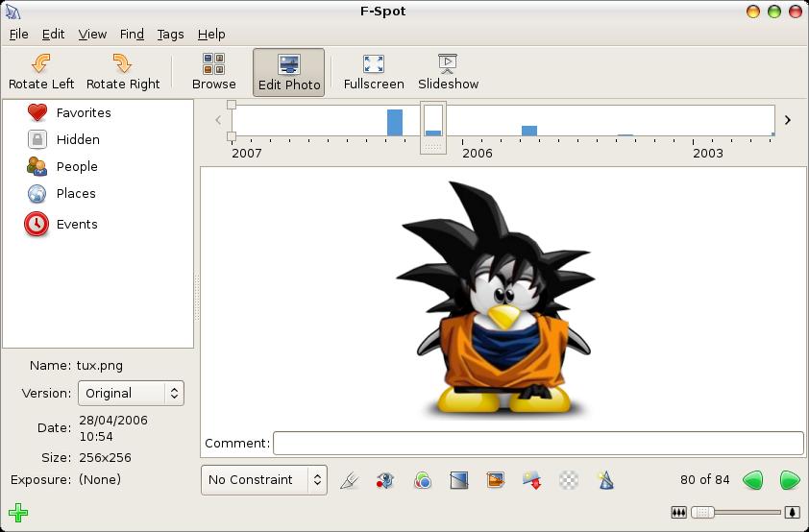Switch to Browse mode
Screen dimensions: 809x532
coord(213,72)
